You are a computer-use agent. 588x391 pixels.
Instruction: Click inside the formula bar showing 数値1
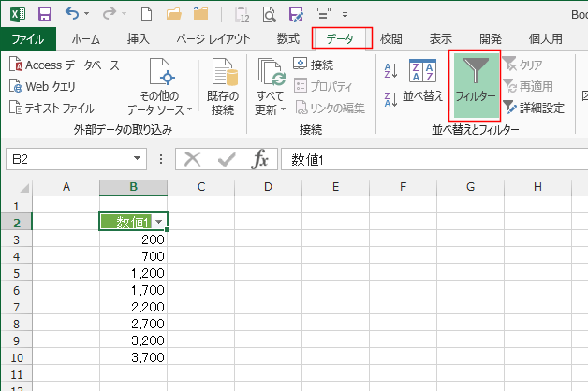(431, 159)
